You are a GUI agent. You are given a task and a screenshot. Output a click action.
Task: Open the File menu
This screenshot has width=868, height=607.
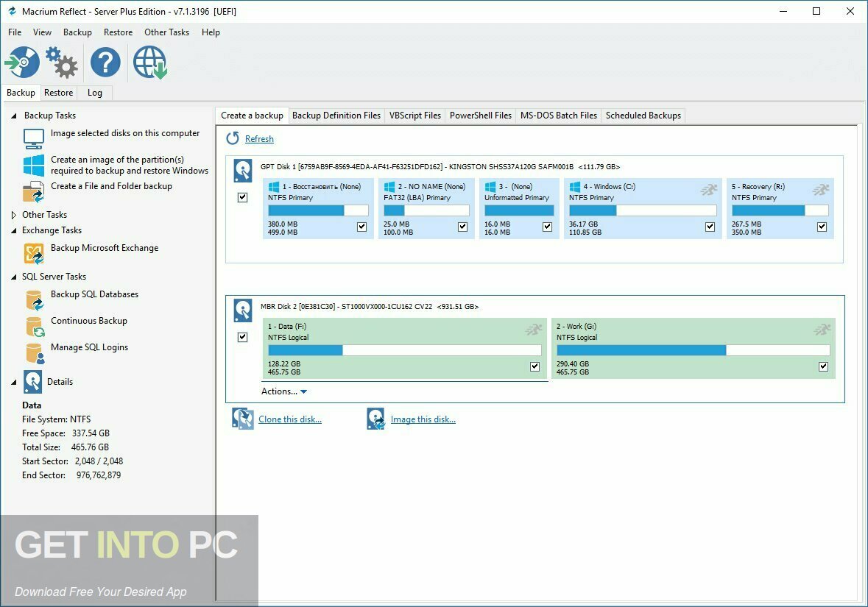[x=15, y=32]
